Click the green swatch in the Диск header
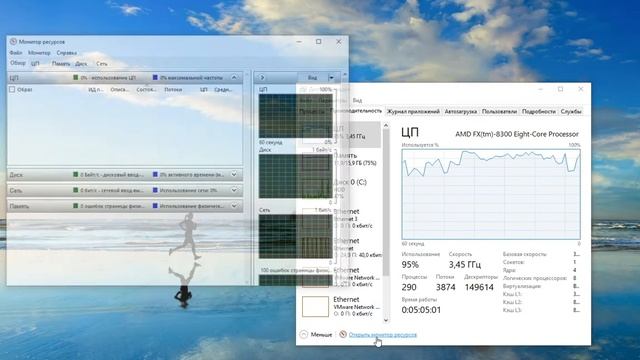 click(x=76, y=175)
